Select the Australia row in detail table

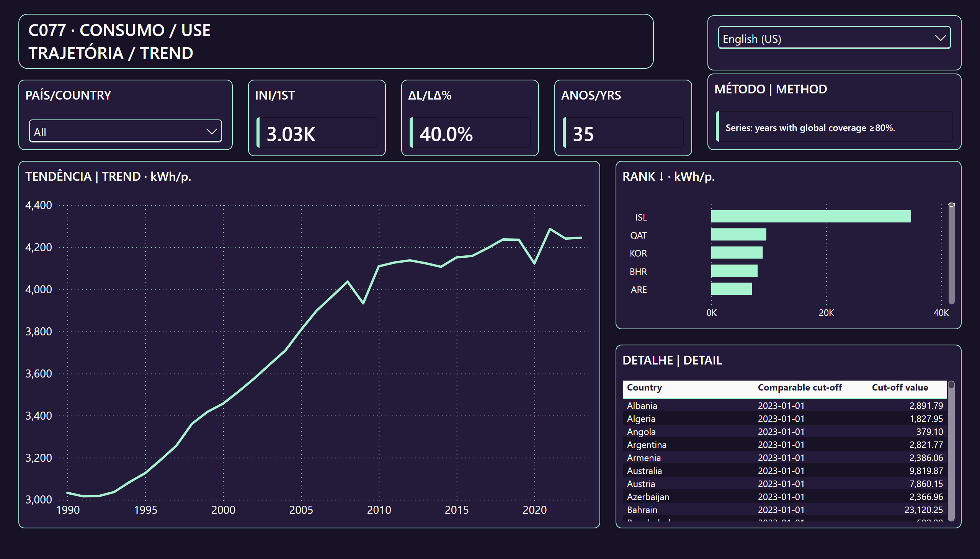coord(785,471)
